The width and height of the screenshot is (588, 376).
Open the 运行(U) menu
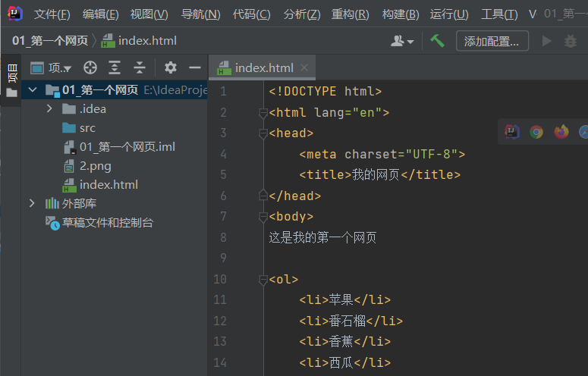pos(449,14)
